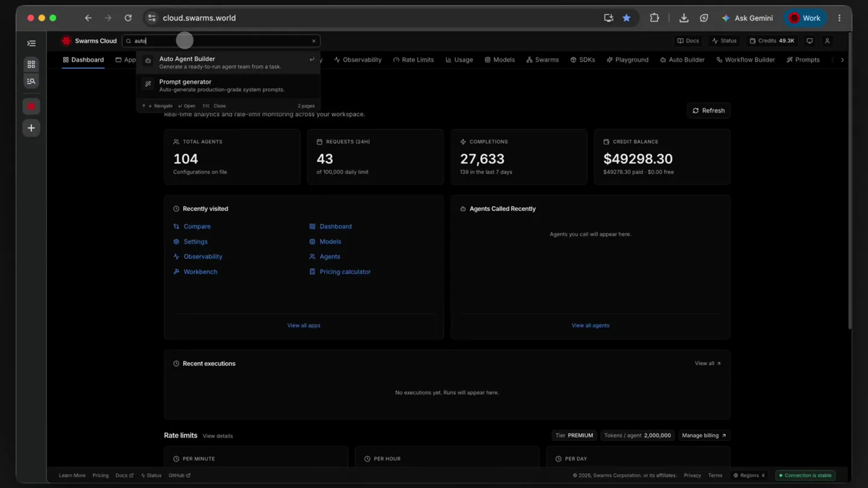Click the monitor icon in header
Image resolution: width=868 pixels, height=488 pixels.
point(810,41)
